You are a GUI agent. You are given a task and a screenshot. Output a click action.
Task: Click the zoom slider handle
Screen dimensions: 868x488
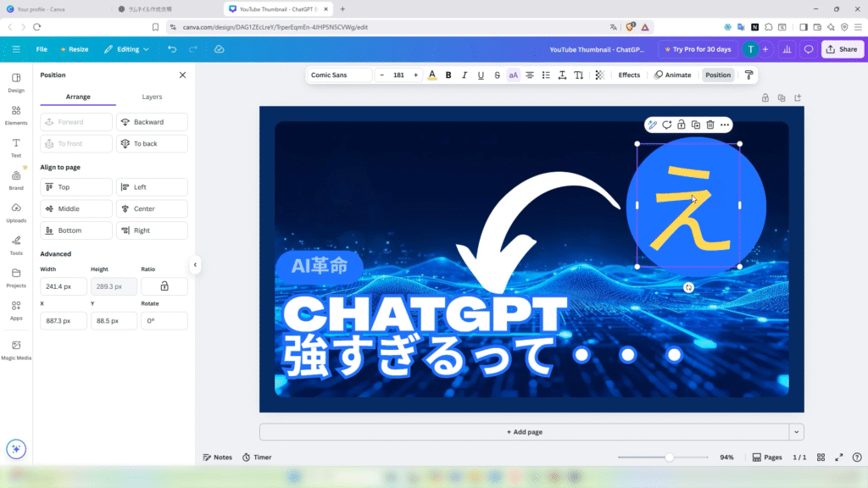(669, 457)
